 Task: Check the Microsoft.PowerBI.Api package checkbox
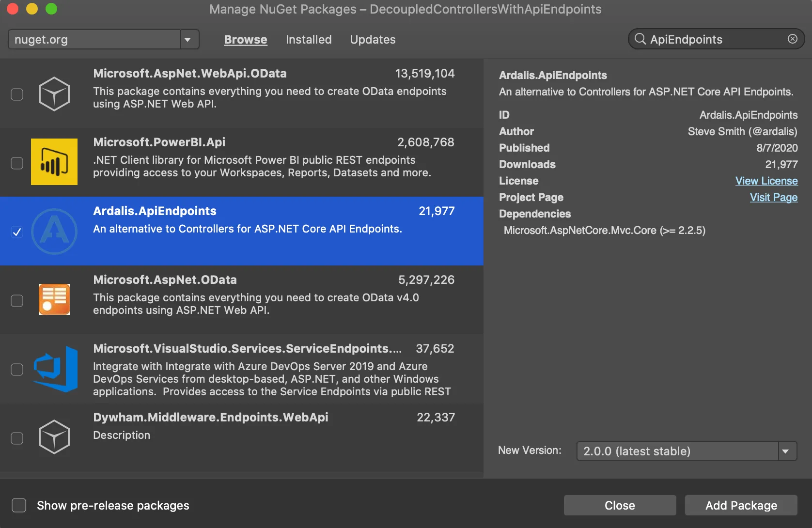pos(17,163)
